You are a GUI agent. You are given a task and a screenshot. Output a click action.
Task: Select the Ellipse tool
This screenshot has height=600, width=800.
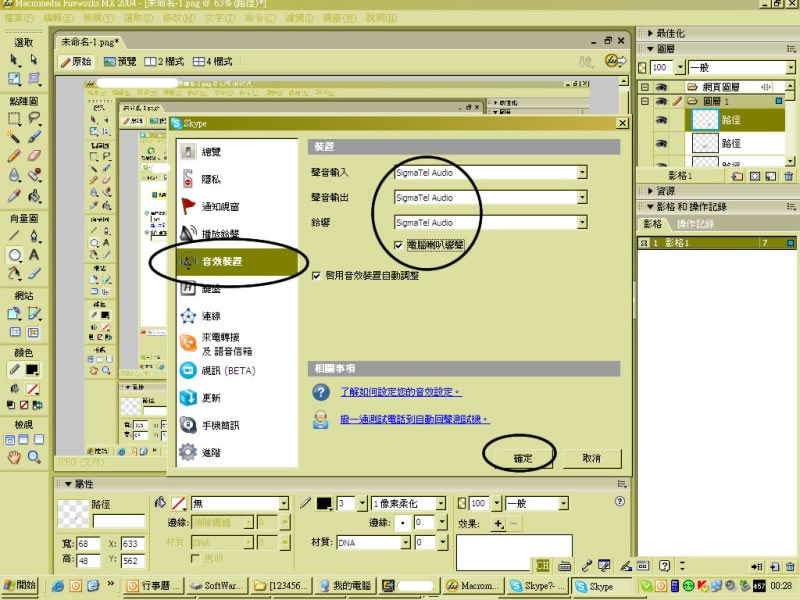(x=14, y=255)
